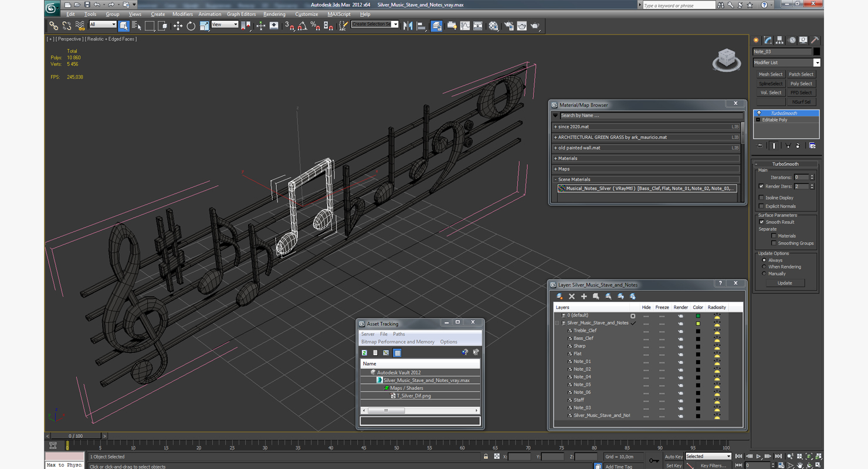This screenshot has width=868, height=469.
Task: Enable Separate by Materials checkbox
Action: pos(774,236)
